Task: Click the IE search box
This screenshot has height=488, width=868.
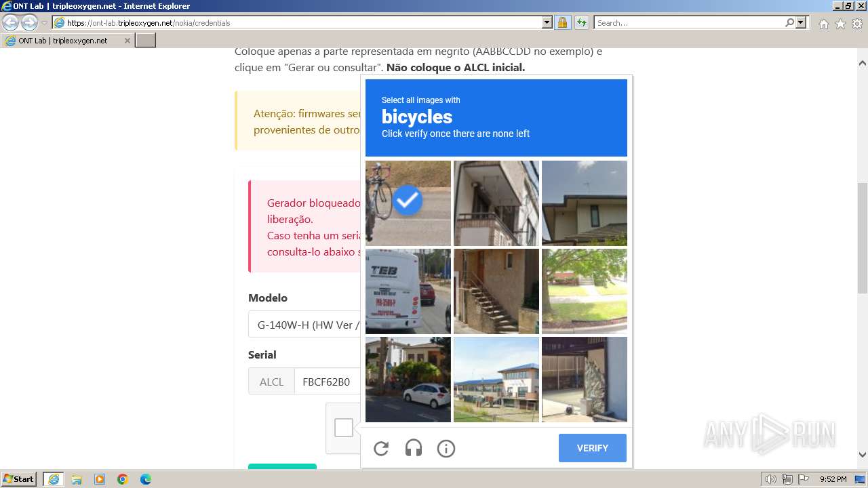Action: (x=689, y=22)
